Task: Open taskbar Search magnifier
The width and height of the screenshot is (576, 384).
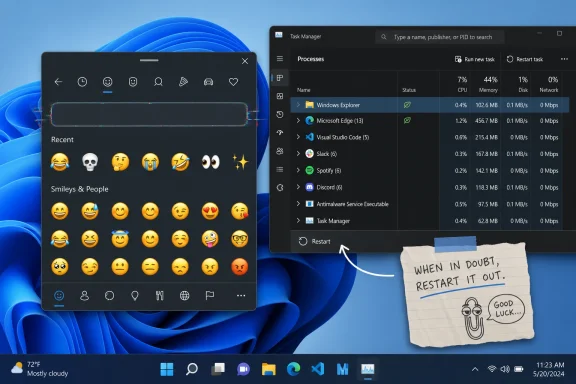Action: pos(192,369)
